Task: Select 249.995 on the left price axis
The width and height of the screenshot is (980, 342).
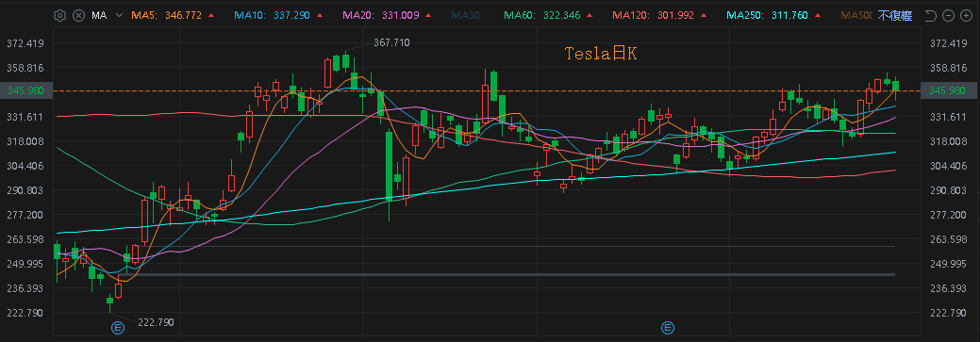Action: click(x=25, y=264)
